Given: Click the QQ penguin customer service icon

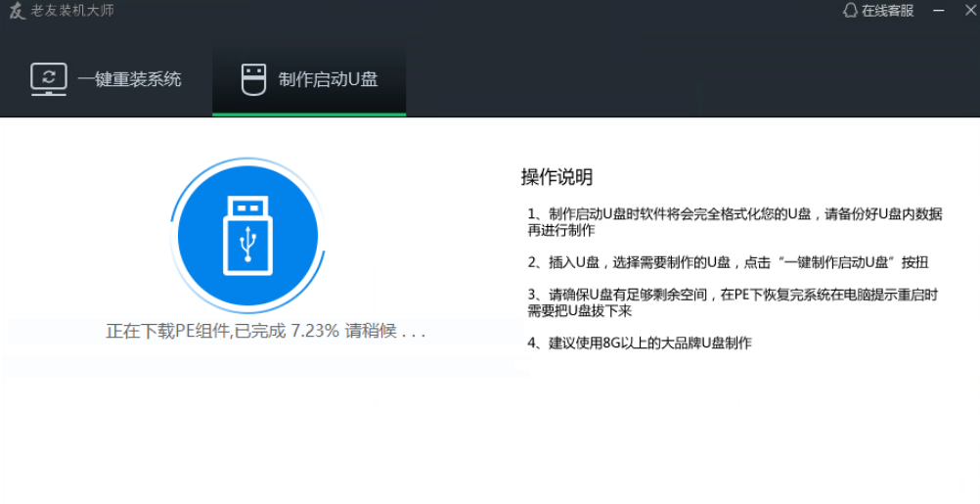Looking at the screenshot, I should pos(849,11).
